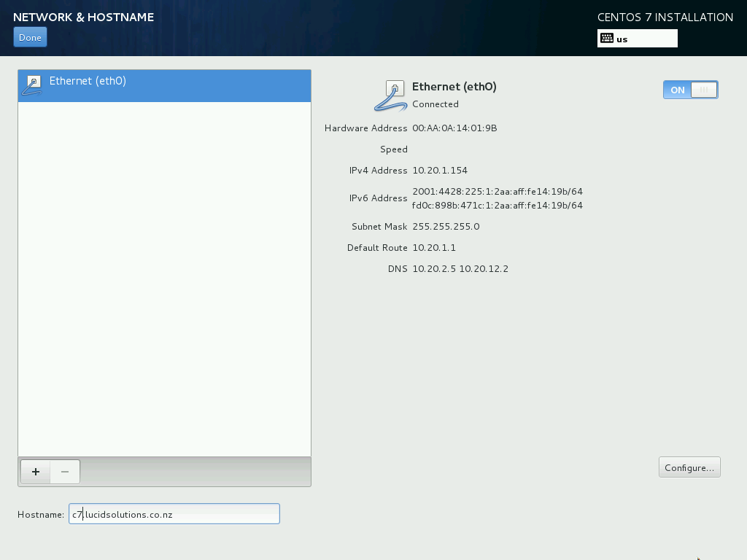Click the hardware address 00:AA:0A:14:01:9B

point(454,128)
